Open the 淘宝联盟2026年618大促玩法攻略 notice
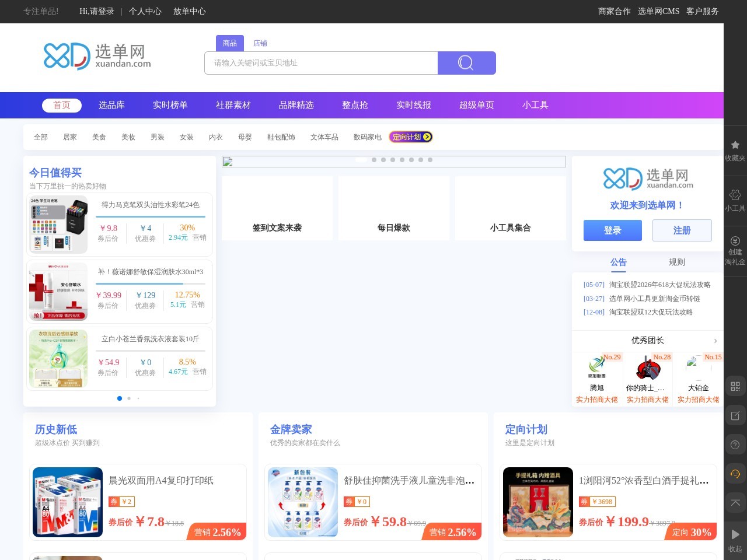The height and width of the screenshot is (560, 747). click(660, 285)
